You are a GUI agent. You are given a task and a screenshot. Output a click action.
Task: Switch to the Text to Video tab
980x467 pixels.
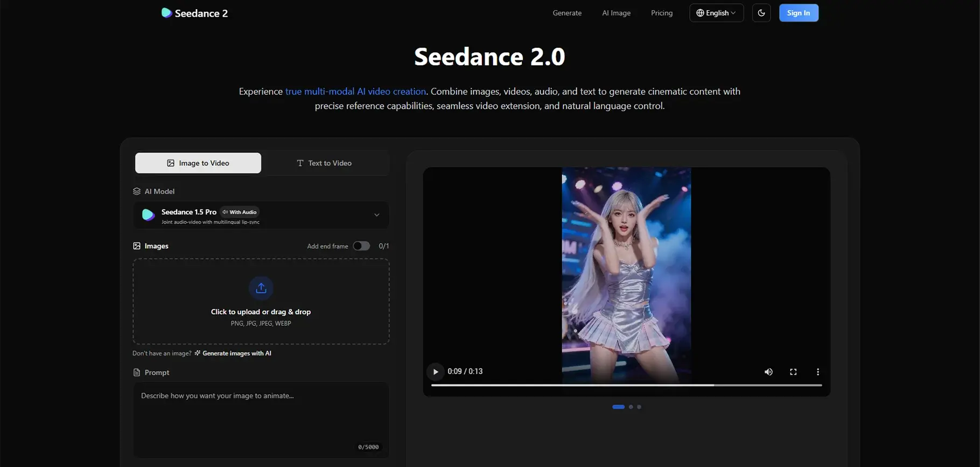tap(324, 163)
